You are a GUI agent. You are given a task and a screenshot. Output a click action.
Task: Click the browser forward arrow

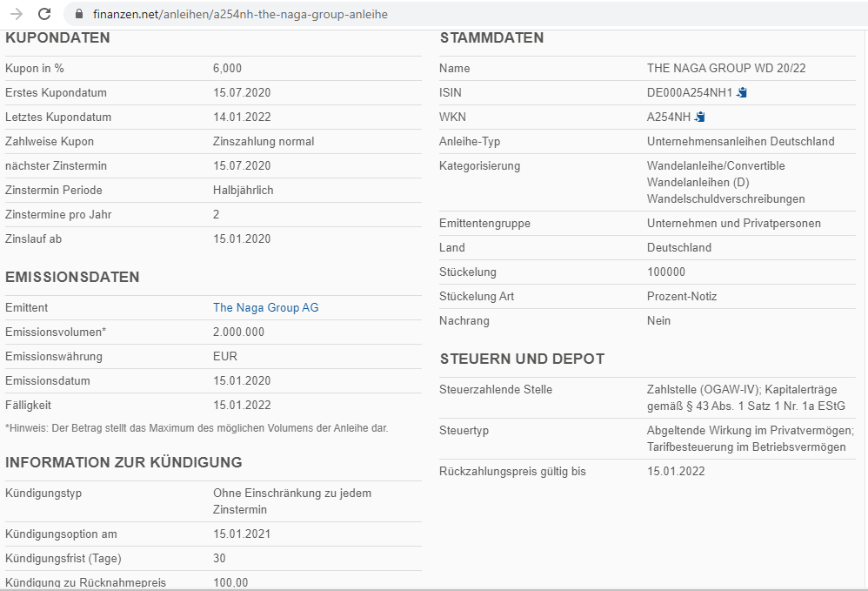pyautogui.click(x=16, y=14)
